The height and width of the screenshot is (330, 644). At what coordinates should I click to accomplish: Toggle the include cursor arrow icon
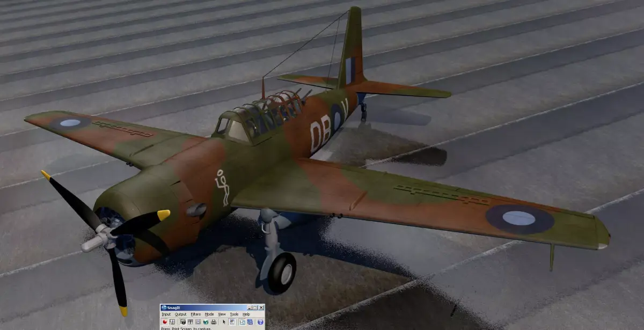click(224, 322)
